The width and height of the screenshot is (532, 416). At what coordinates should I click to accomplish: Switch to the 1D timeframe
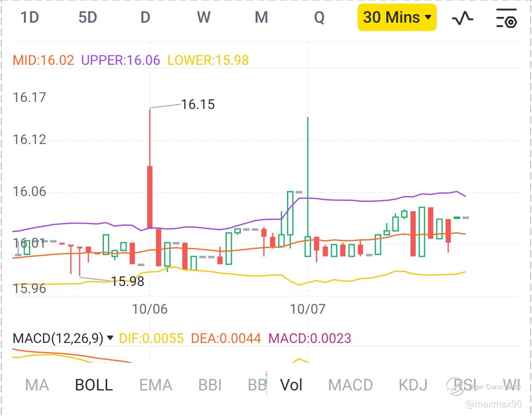(30, 17)
